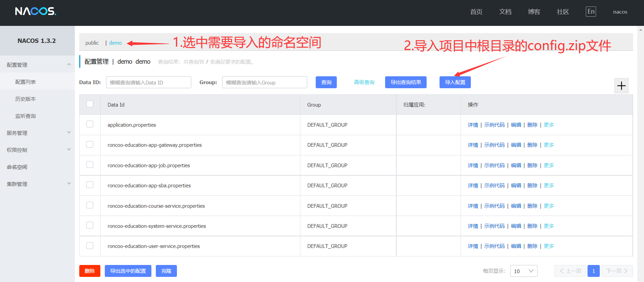Image resolution: width=644 pixels, height=282 pixels.
Task: Open 文档 in top navigation
Action: point(505,12)
